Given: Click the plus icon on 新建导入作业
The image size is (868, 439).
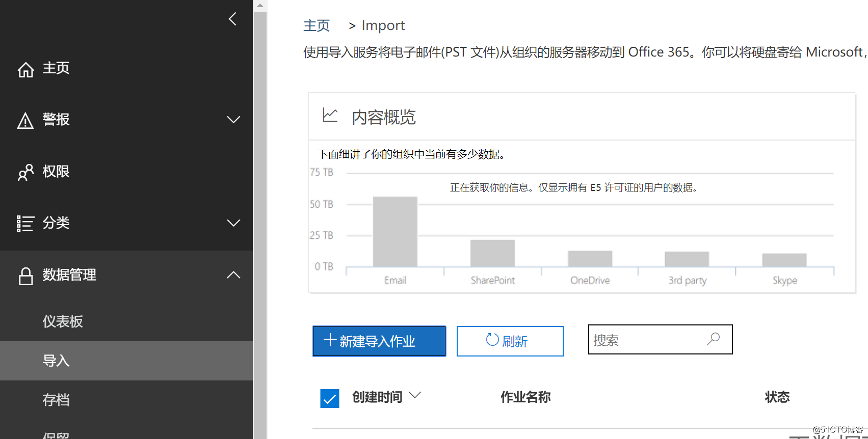Looking at the screenshot, I should [330, 340].
